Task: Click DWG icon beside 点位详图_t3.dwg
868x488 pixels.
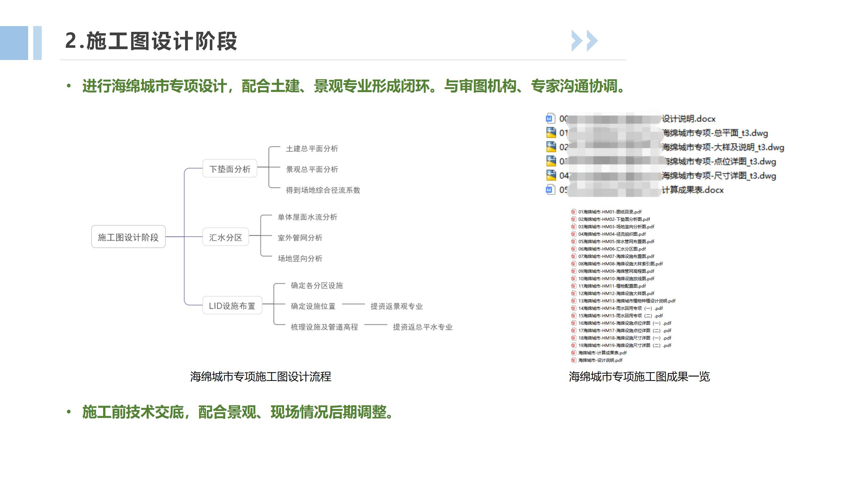Action: pos(551,161)
